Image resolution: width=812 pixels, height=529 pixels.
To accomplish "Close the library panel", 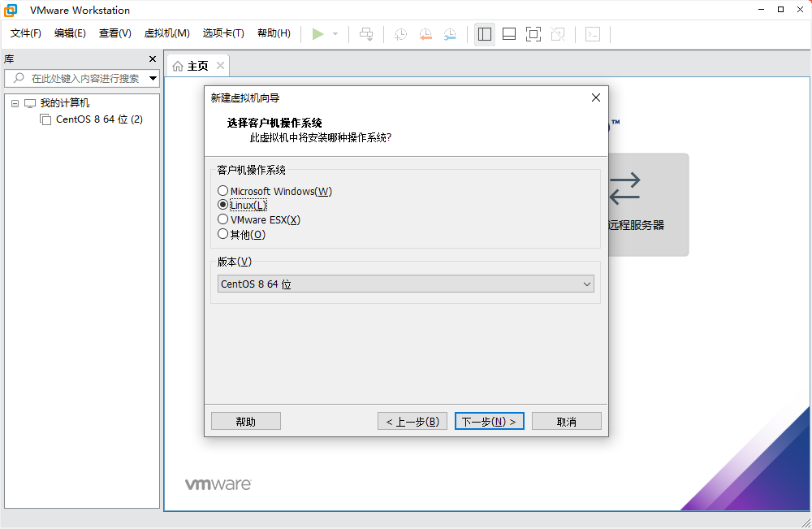I will click(x=153, y=59).
